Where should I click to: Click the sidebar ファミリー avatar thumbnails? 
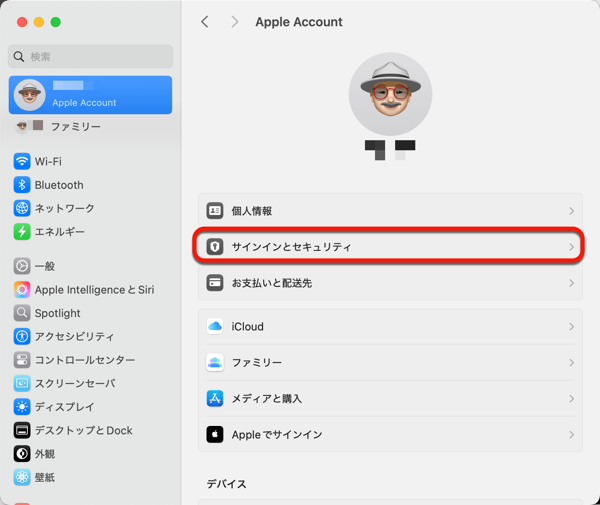tap(29, 126)
